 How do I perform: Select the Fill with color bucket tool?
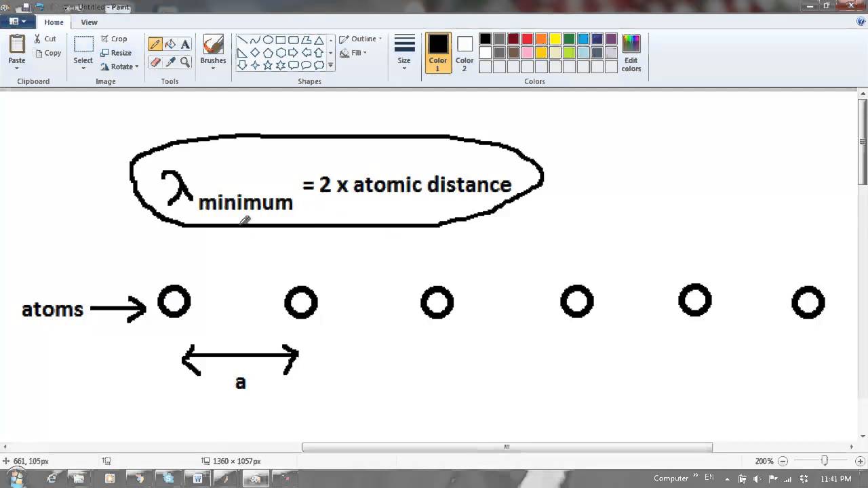[x=170, y=45]
